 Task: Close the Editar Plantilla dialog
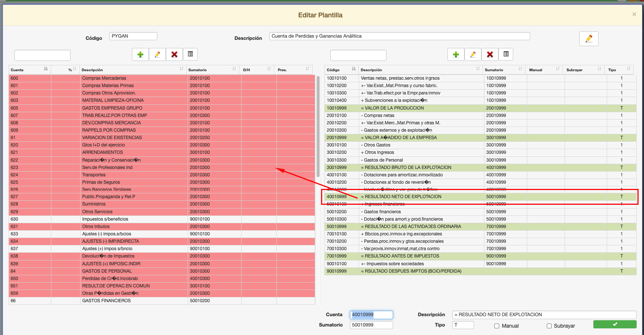tap(634, 14)
